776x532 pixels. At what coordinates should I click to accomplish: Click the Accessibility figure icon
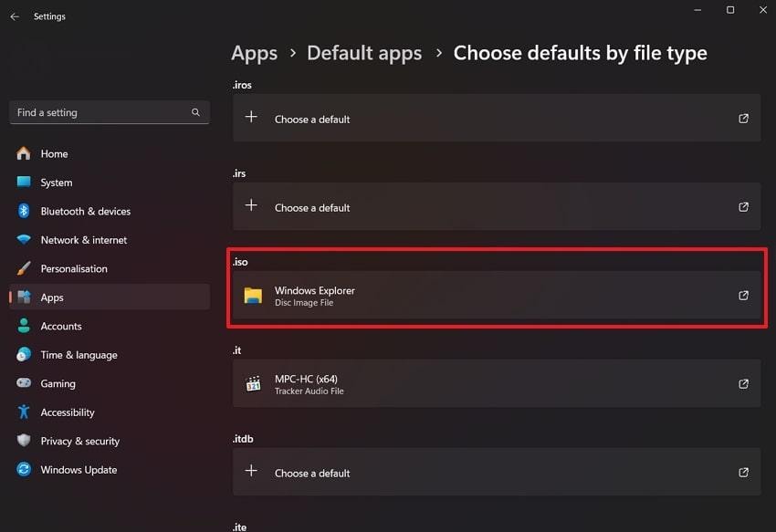coord(23,412)
